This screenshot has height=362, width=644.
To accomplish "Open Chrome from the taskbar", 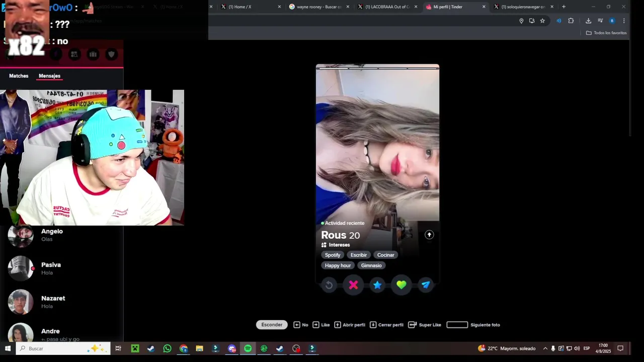I will tap(183, 348).
